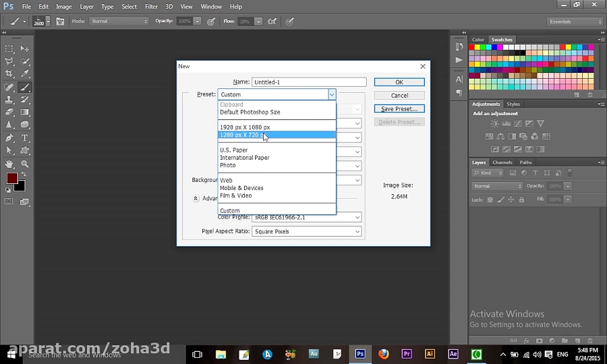Change screen mode icon in toolbox
607x364 pixels.
[x=24, y=202]
